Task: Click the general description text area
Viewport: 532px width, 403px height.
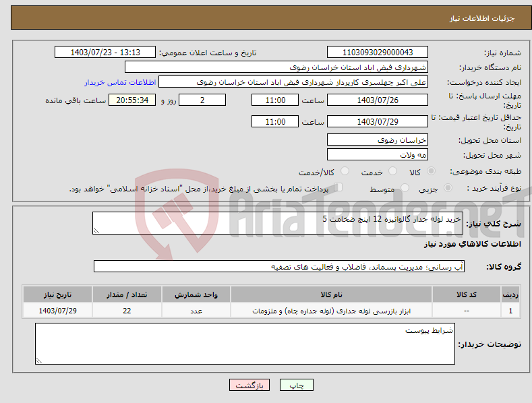Action: click(278, 223)
